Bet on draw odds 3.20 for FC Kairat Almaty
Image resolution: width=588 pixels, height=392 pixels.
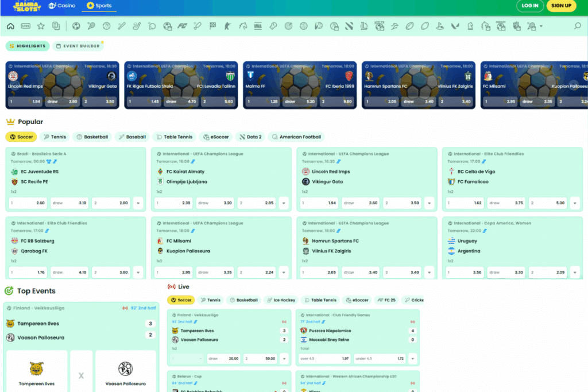pyautogui.click(x=215, y=203)
